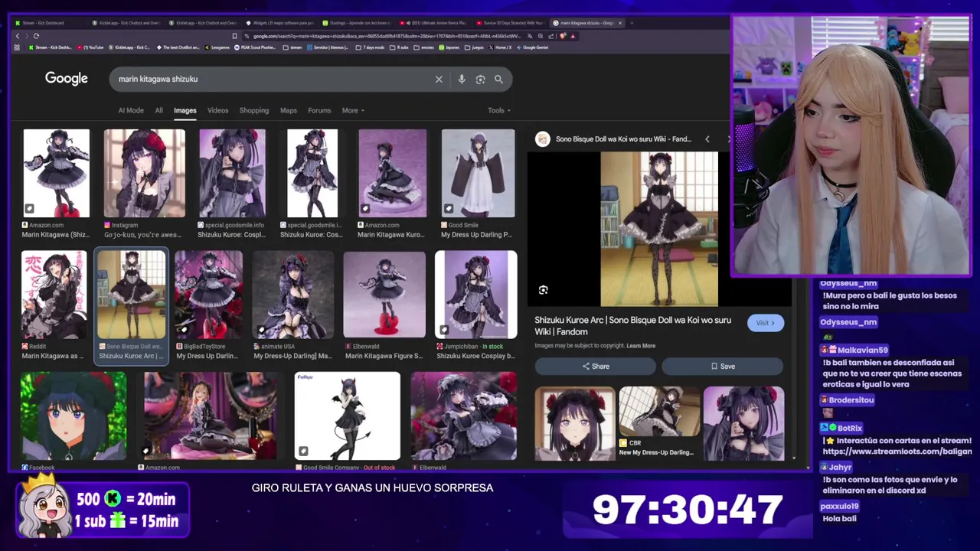This screenshot has width=980, height=551.
Task: Reload the page with the refresh icon
Action: (x=36, y=36)
